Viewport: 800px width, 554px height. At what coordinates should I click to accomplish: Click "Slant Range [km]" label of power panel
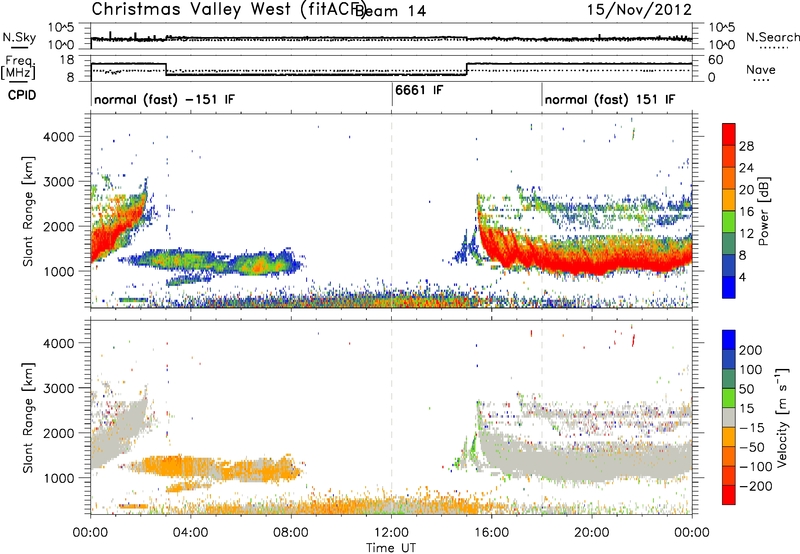pos(28,211)
